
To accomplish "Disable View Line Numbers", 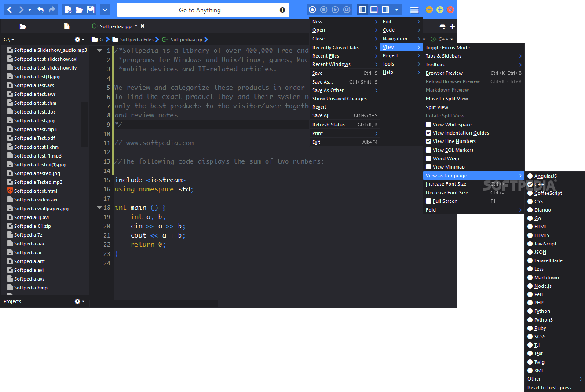I will pyautogui.click(x=428, y=141).
